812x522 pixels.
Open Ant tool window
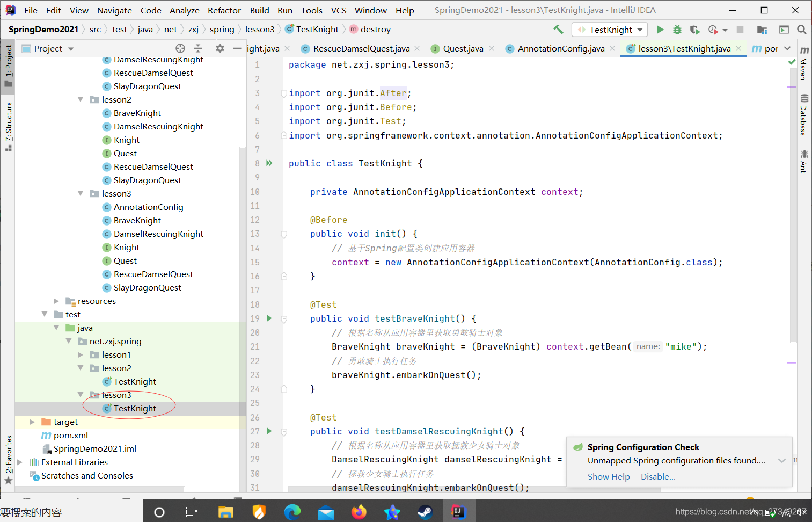804,161
